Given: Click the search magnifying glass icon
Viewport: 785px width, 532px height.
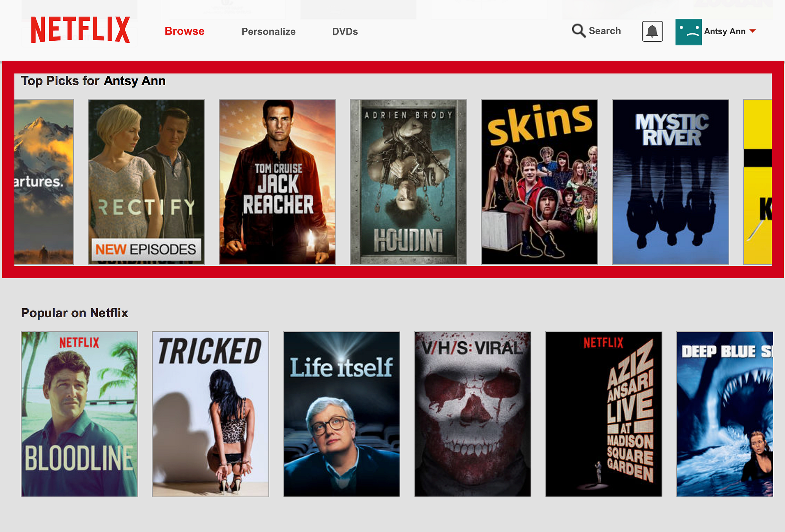Looking at the screenshot, I should click(578, 31).
